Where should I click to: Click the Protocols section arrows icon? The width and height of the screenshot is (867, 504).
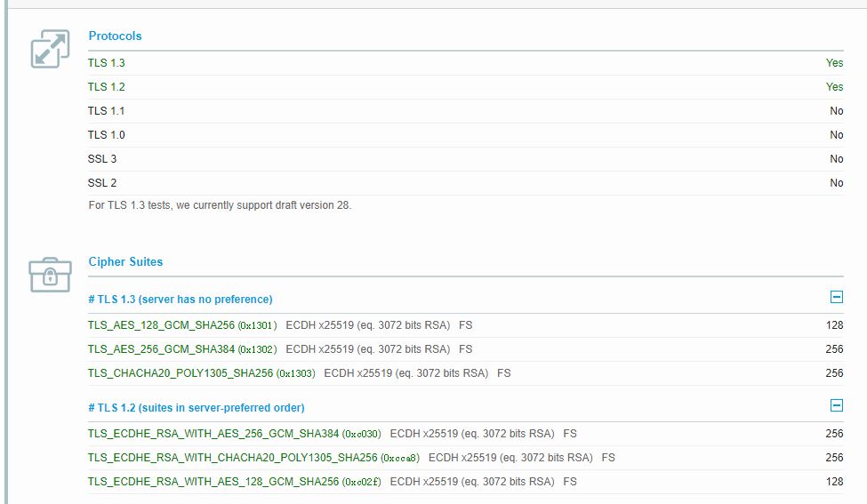pyautogui.click(x=51, y=49)
